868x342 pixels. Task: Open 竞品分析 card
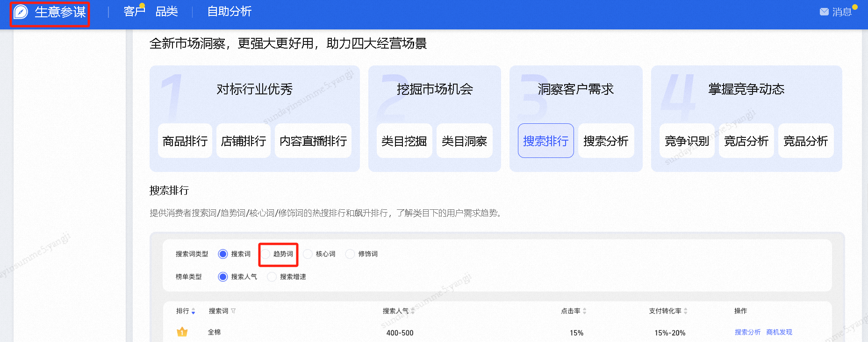tap(806, 141)
